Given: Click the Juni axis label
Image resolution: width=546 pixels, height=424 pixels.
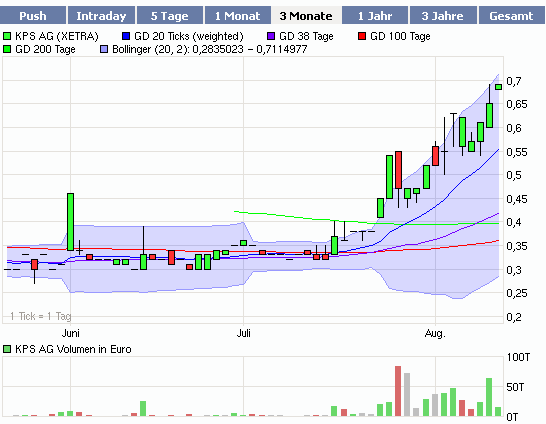Looking at the screenshot, I should tap(71, 333).
